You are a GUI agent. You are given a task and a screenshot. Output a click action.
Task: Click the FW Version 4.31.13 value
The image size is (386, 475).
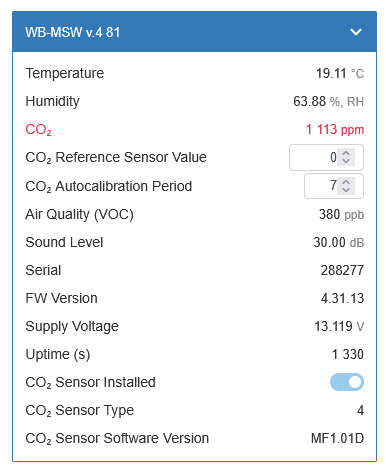(342, 298)
